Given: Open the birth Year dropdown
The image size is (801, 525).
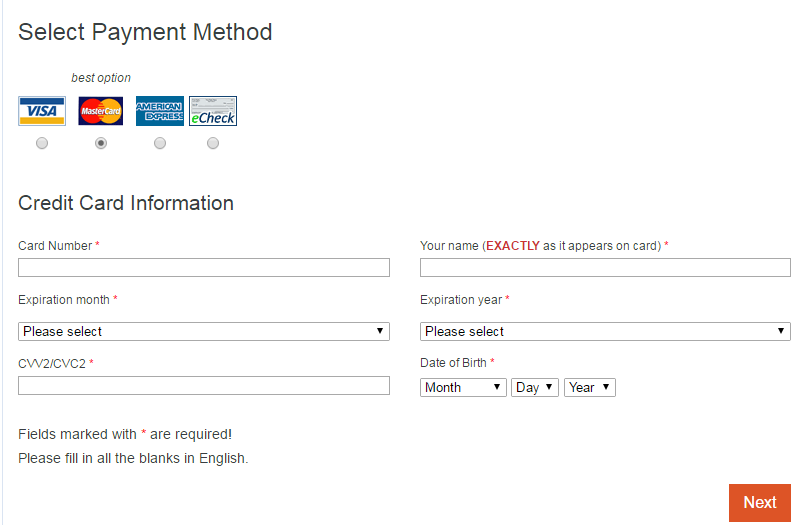Looking at the screenshot, I should (590, 388).
